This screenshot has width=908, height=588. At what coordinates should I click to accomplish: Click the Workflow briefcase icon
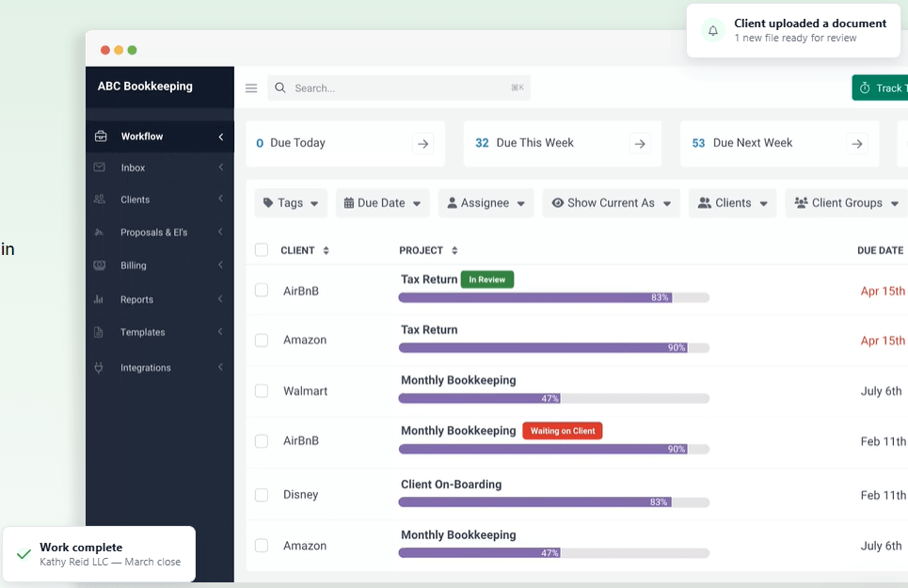point(100,136)
